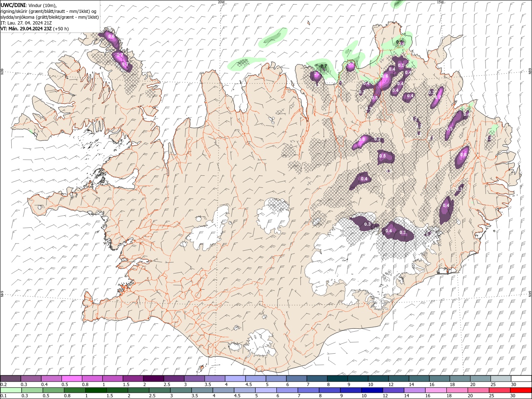Image resolution: width=532 pixels, height=399 pixels.
Task: Click the dark purple snow swatch between 2 and 2.5
Action: (153, 379)
